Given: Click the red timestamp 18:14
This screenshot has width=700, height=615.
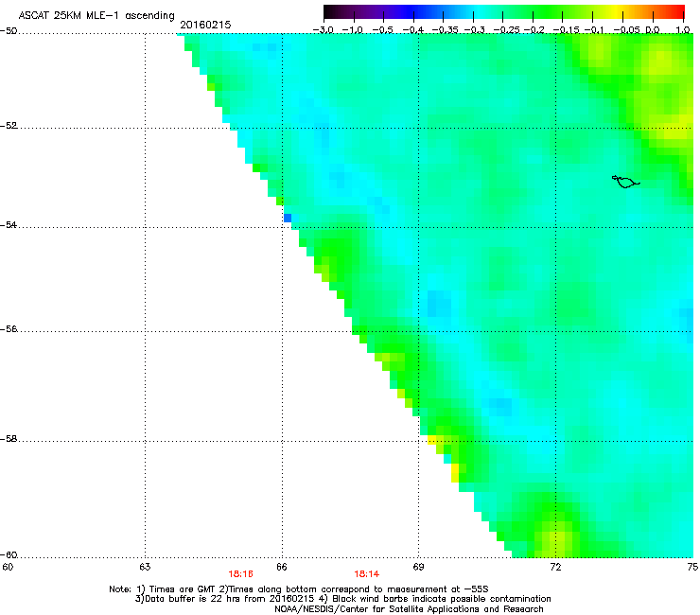Looking at the screenshot, I should 366,574.
